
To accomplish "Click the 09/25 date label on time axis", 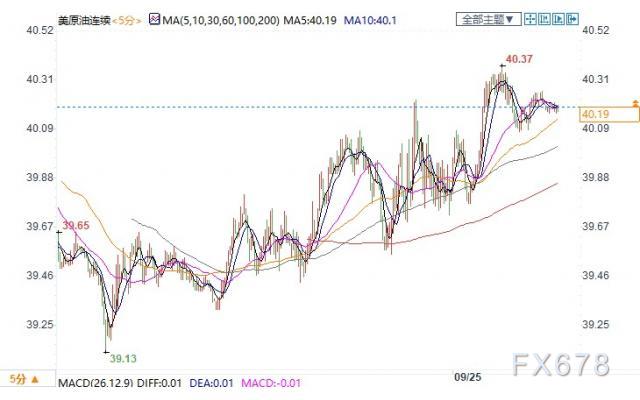I will click(467, 377).
